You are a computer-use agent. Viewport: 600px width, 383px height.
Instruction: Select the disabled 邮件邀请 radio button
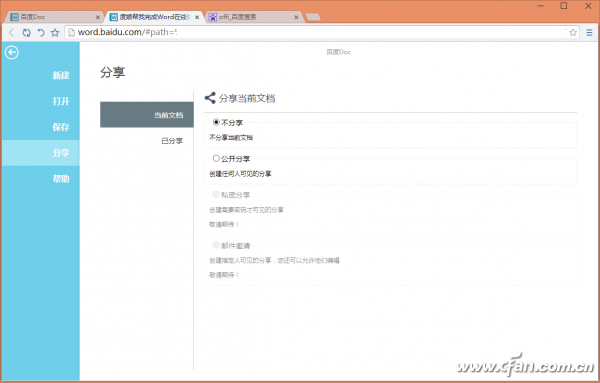pyautogui.click(x=216, y=245)
